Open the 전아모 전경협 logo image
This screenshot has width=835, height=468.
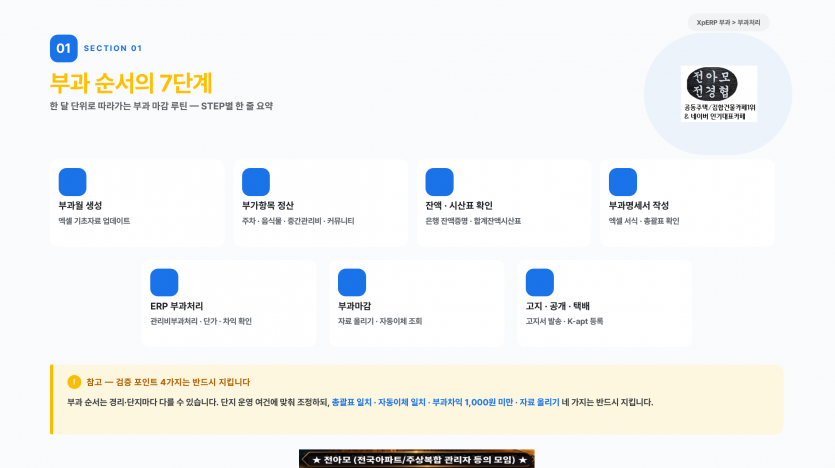(x=718, y=94)
